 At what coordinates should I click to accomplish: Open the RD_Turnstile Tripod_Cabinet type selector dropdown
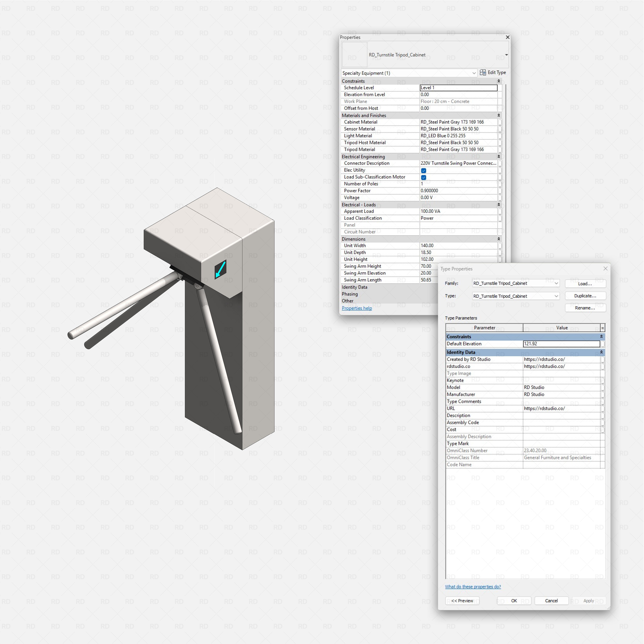tap(506, 55)
